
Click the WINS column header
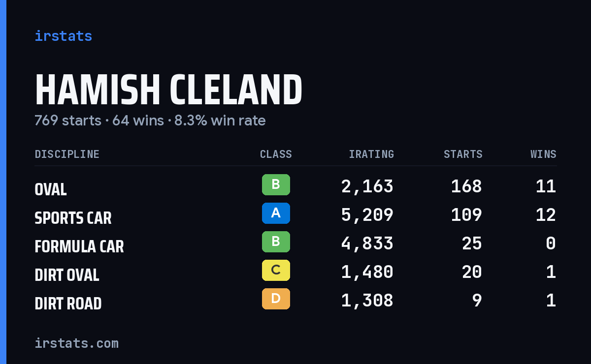tap(543, 154)
